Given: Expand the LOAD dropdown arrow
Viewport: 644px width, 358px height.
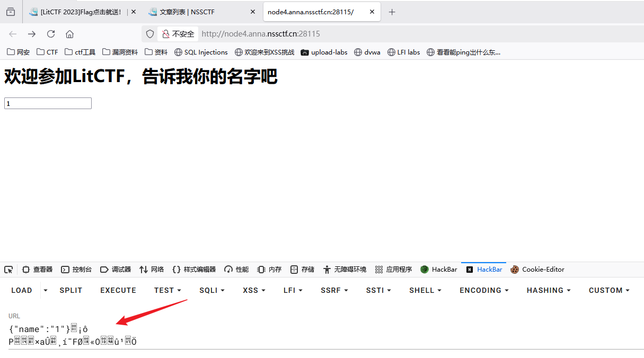Looking at the screenshot, I should click(45, 290).
